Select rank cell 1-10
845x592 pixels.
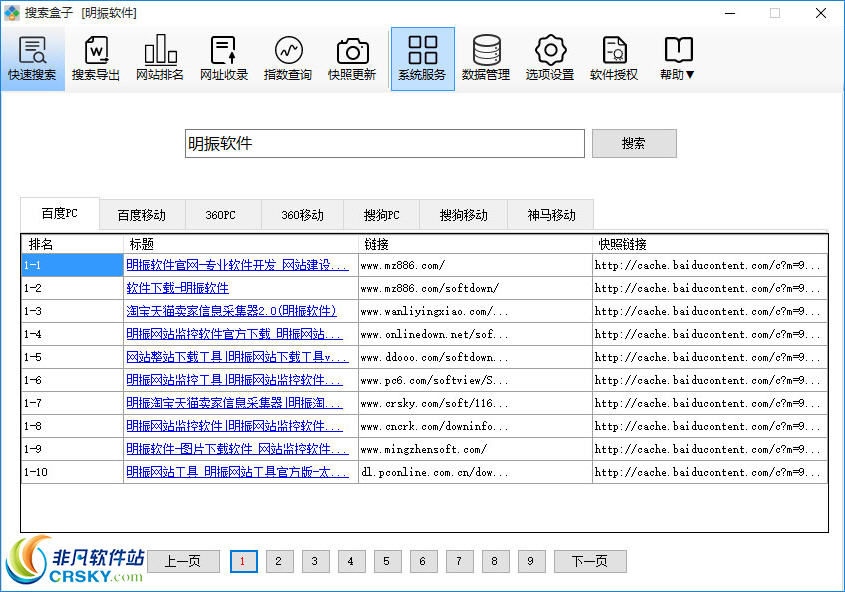pyautogui.click(x=72, y=472)
